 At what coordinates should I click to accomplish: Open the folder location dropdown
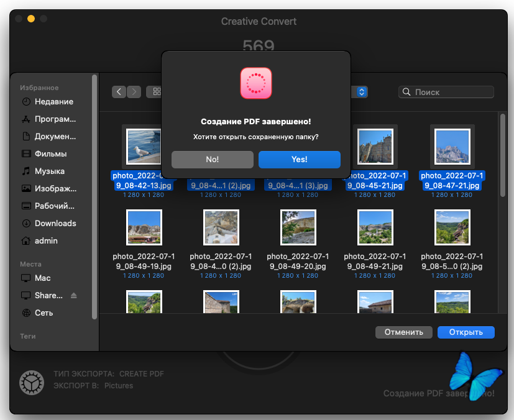point(361,92)
